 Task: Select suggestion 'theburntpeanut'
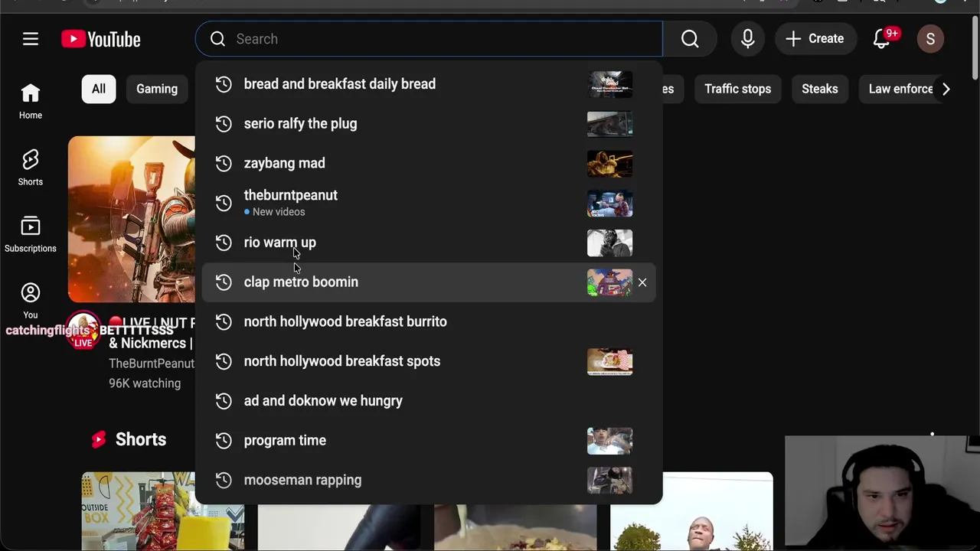pos(429,203)
